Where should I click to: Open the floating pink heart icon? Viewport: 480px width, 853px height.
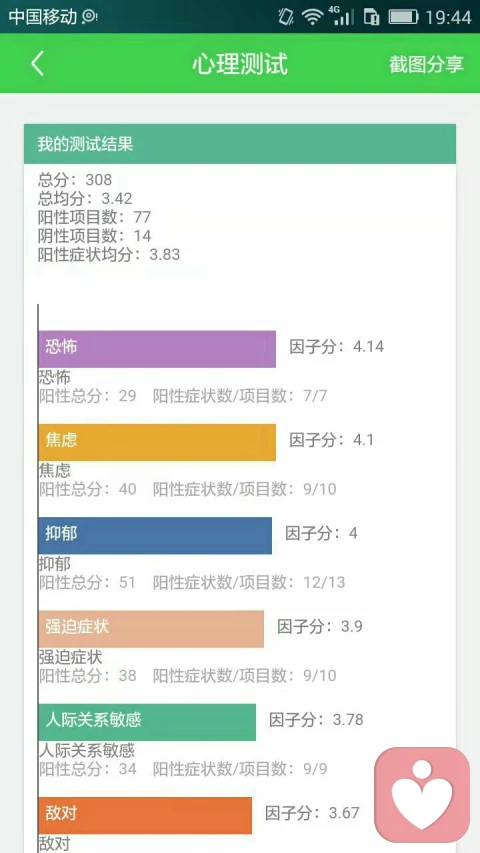tap(422, 794)
